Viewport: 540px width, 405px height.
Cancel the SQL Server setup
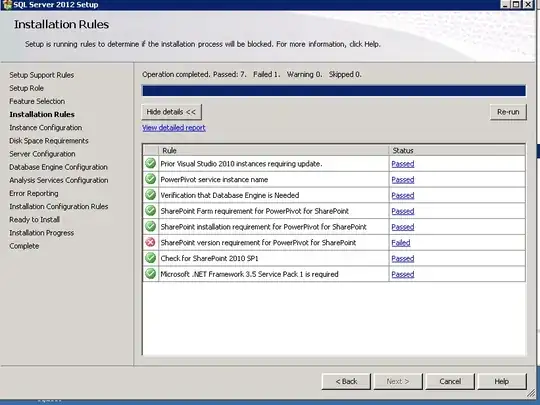[x=450, y=381]
